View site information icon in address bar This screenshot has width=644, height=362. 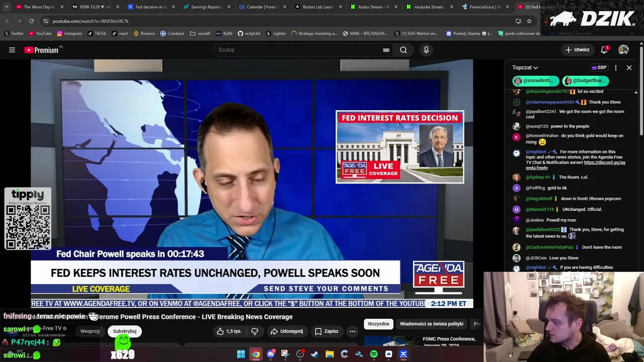pyautogui.click(x=46, y=21)
